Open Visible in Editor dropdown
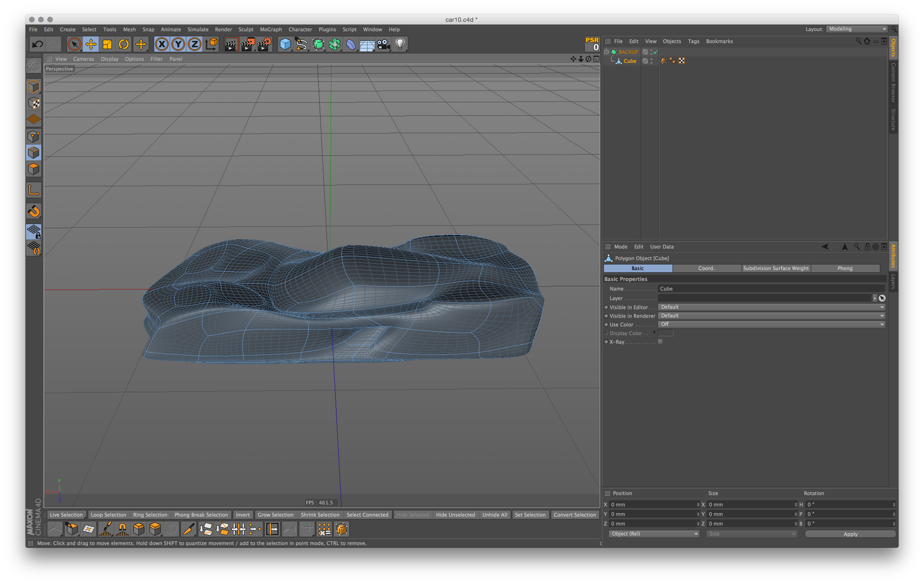924x584 pixels. point(772,307)
